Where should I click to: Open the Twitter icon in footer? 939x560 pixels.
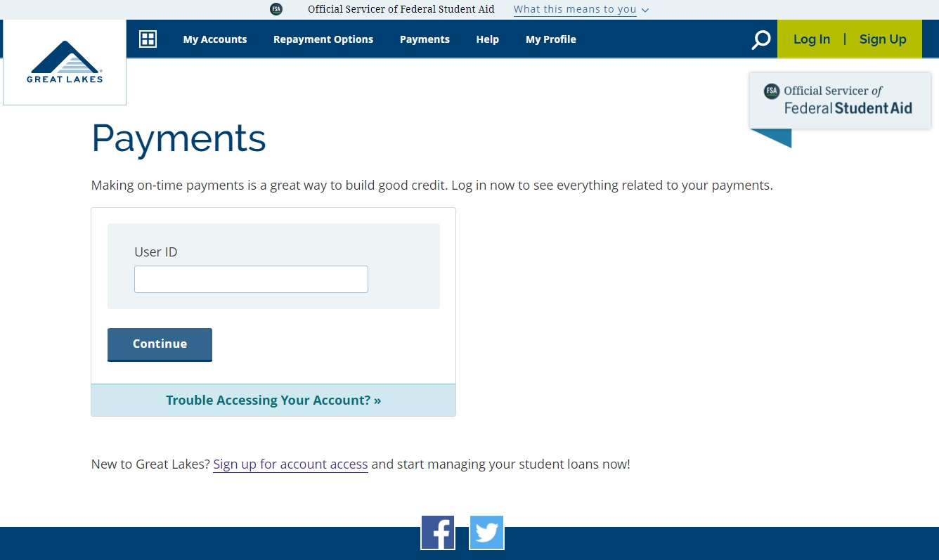point(486,533)
